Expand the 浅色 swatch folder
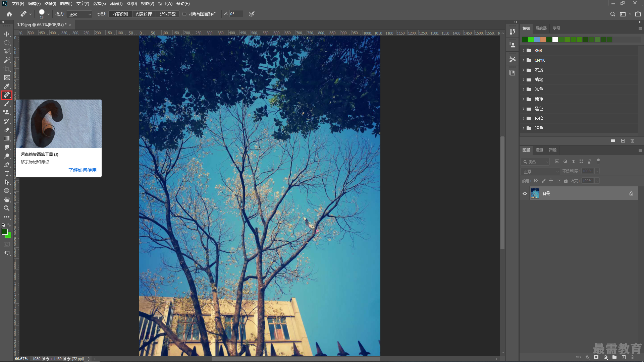Viewport: 644px width, 362px height. [x=523, y=89]
